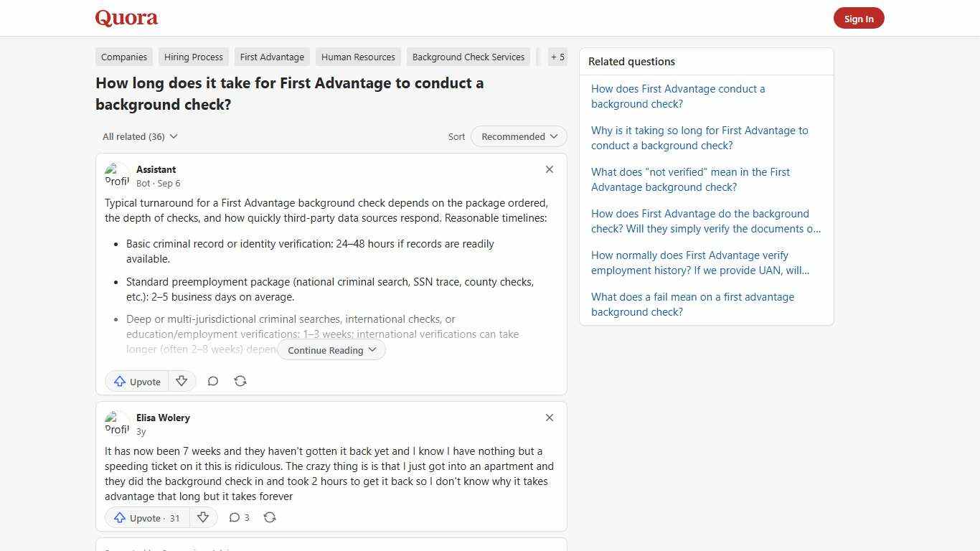Show the 5 hidden topics

point(557,57)
